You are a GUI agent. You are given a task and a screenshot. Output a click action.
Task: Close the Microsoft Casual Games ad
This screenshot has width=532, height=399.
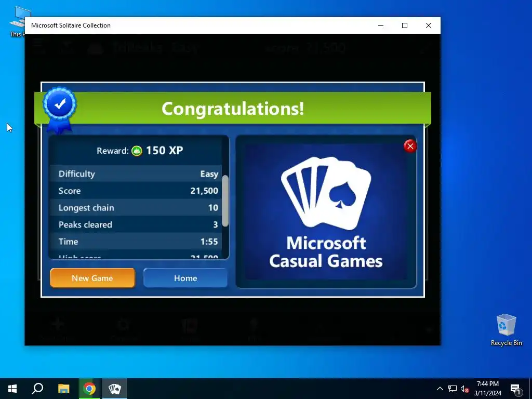410,146
